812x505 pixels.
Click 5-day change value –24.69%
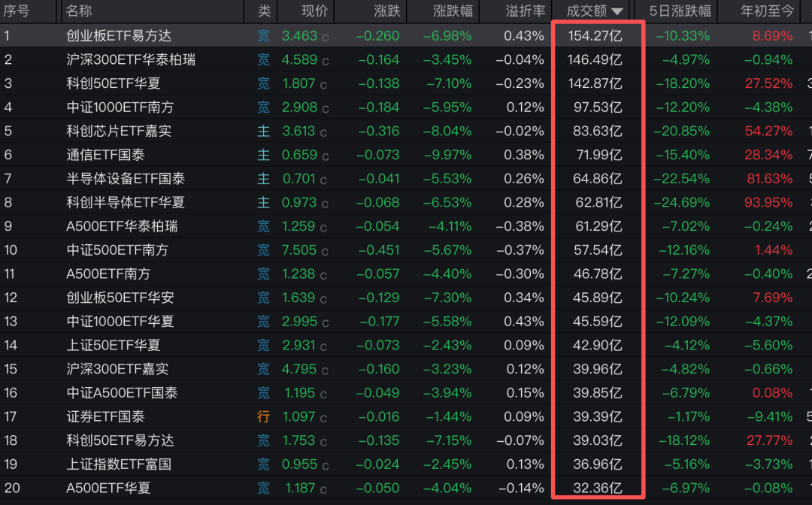pos(681,202)
